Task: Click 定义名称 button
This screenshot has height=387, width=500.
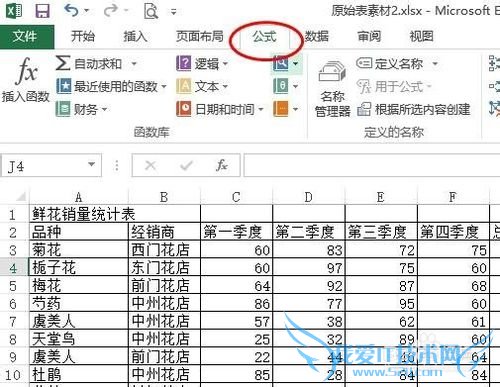Action: point(389,63)
